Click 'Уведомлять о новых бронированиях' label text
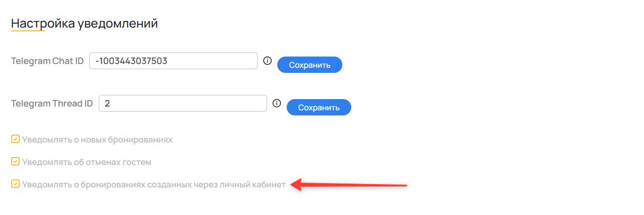The height and width of the screenshot is (215, 644). pyautogui.click(x=97, y=140)
